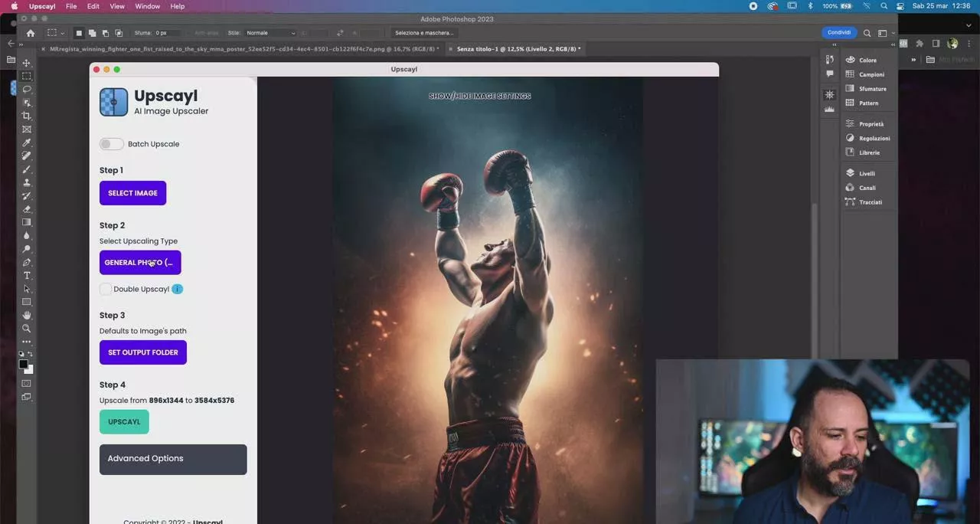Open the General Photo upscaling type dropdown
Viewport: 980px width, 524px height.
(x=140, y=263)
